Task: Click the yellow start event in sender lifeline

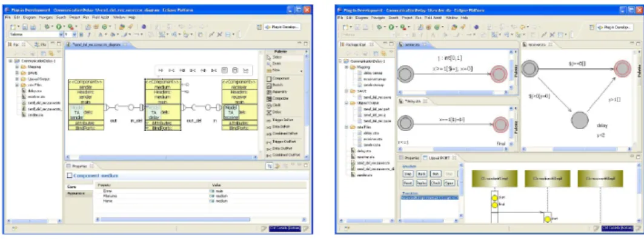Action: [x=494, y=198]
